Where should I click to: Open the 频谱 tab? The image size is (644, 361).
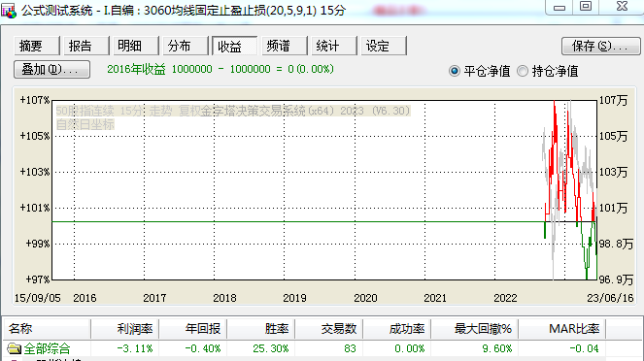pos(285,46)
